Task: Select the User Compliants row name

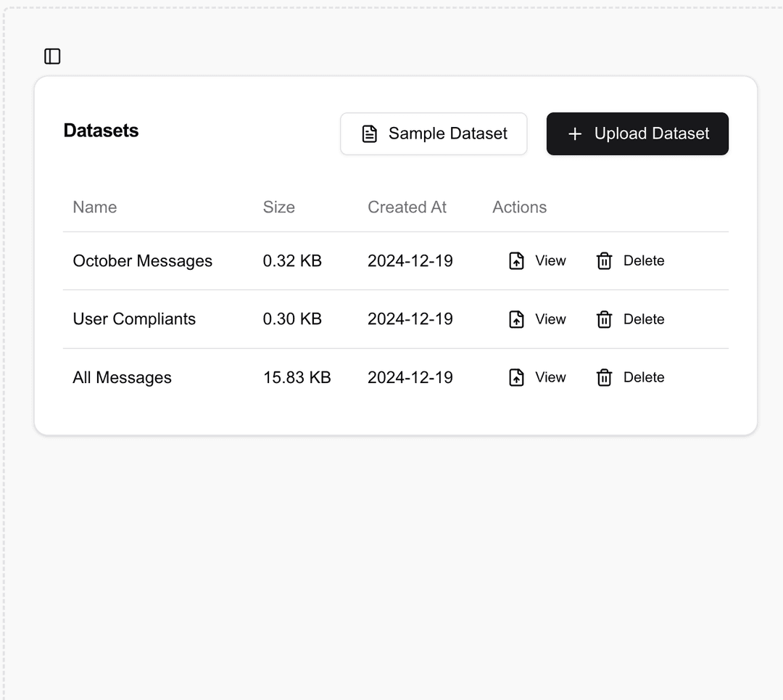Action: [x=134, y=319]
